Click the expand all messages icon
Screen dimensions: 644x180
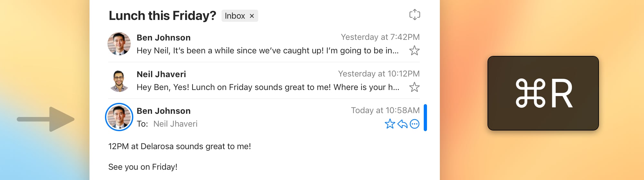pyautogui.click(x=414, y=15)
